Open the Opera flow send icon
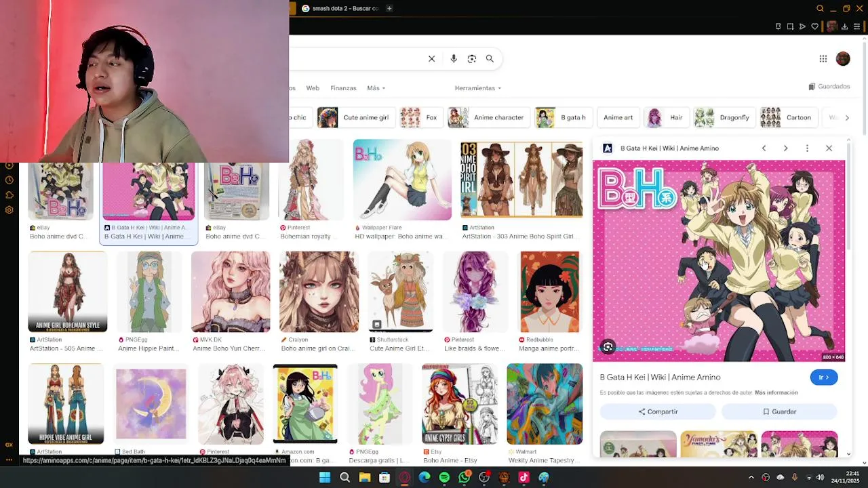 tap(802, 26)
